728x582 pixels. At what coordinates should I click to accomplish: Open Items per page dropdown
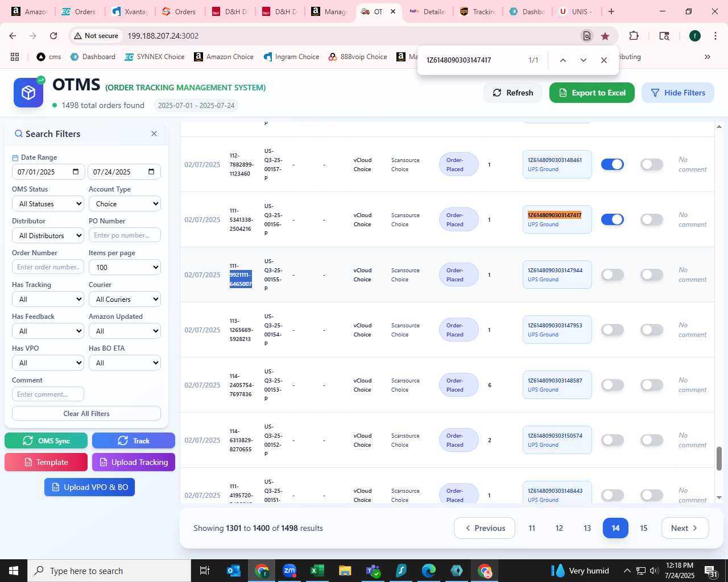[x=125, y=267]
